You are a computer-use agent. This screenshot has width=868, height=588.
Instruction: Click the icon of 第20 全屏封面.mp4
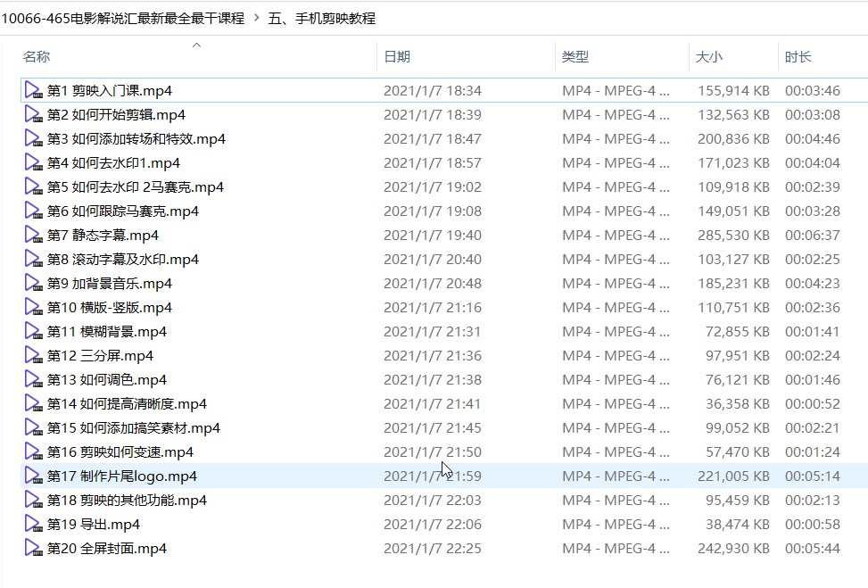[x=33, y=548]
